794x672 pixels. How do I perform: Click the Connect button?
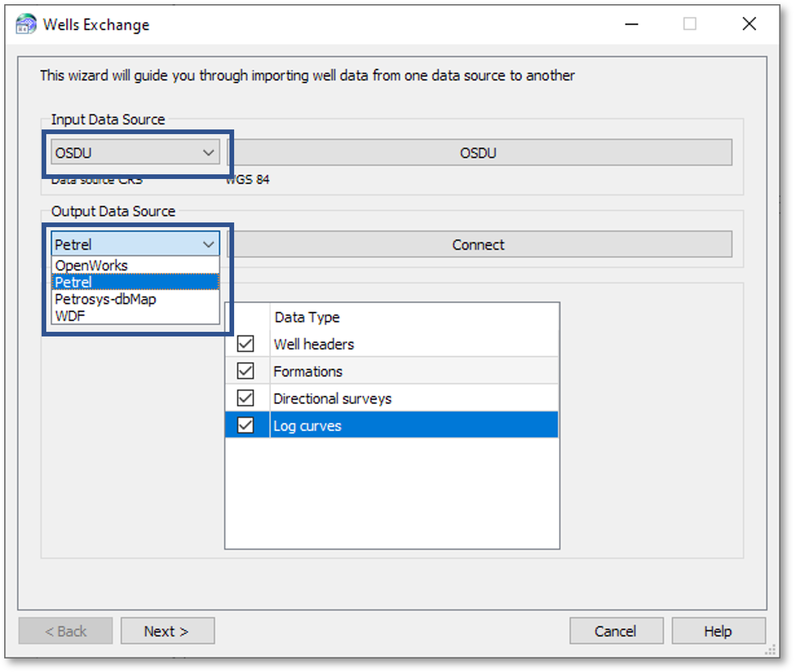coord(479,244)
